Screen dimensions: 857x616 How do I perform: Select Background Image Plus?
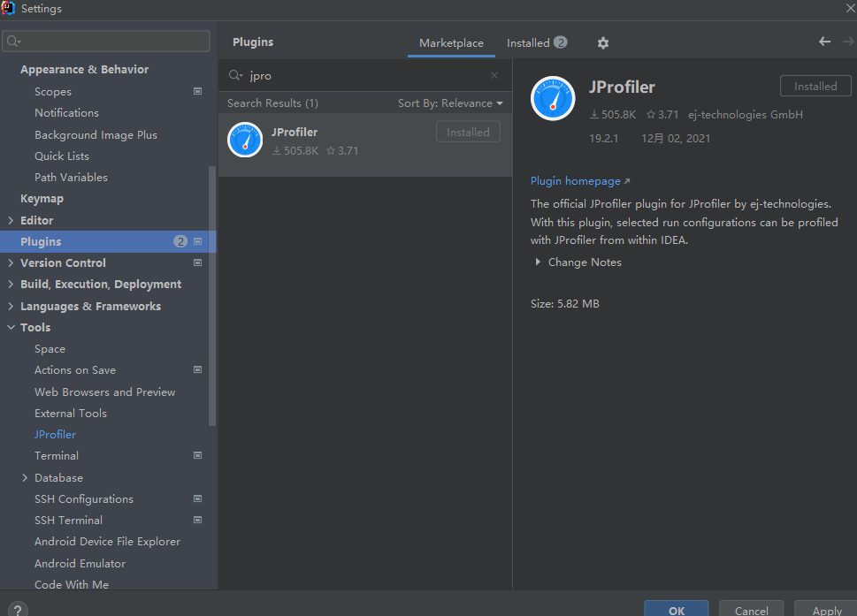click(x=96, y=135)
